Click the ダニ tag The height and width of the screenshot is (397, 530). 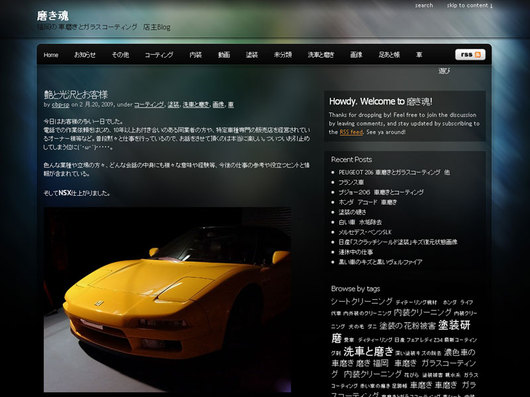pyautogui.click(x=371, y=326)
